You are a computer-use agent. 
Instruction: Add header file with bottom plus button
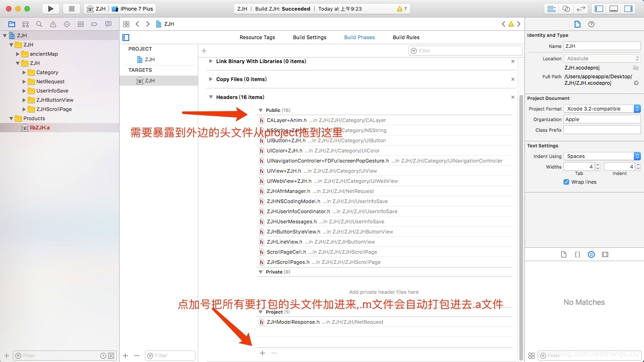point(262,353)
